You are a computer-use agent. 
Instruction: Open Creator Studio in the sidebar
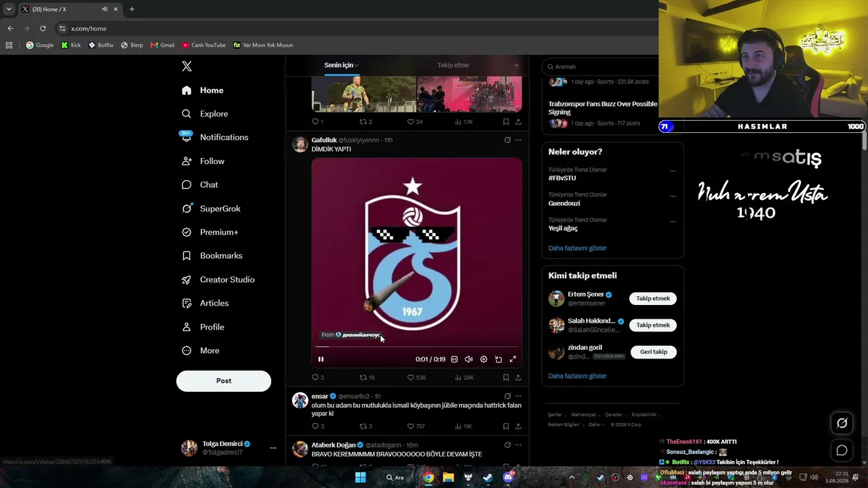(218, 279)
